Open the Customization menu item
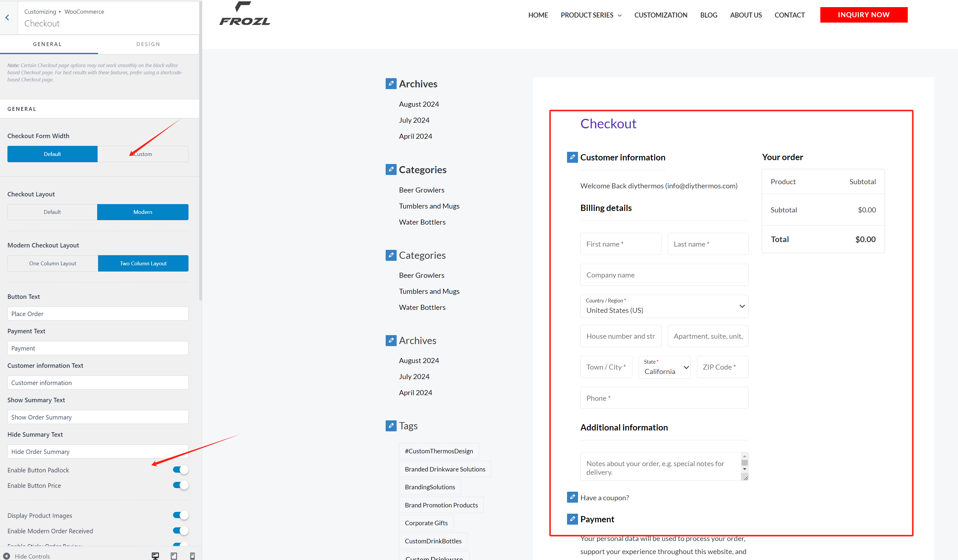 pos(660,15)
